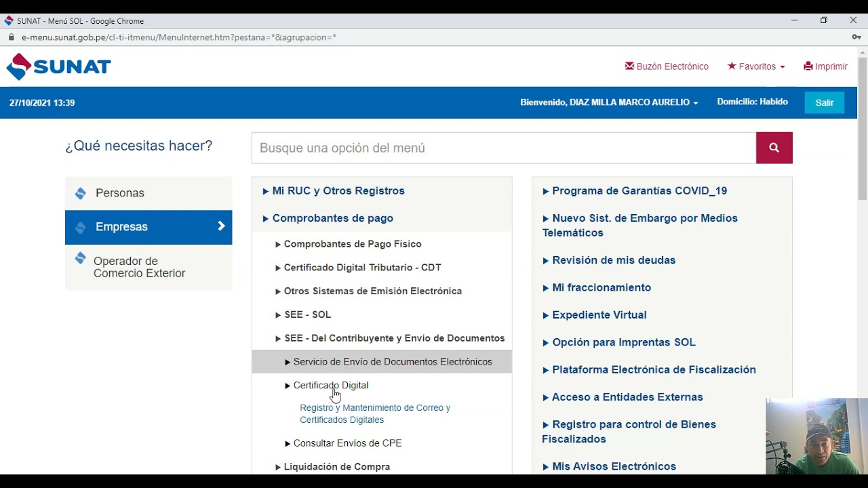This screenshot has height=488, width=868.
Task: Click into the menu search field
Action: pyautogui.click(x=504, y=148)
